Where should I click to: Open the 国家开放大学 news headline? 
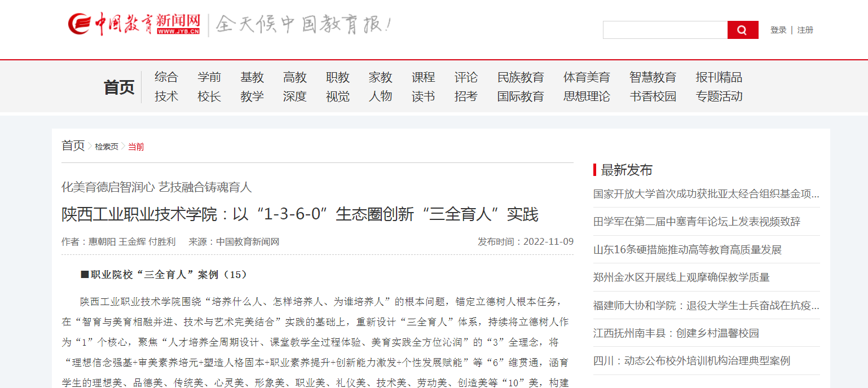click(706, 194)
